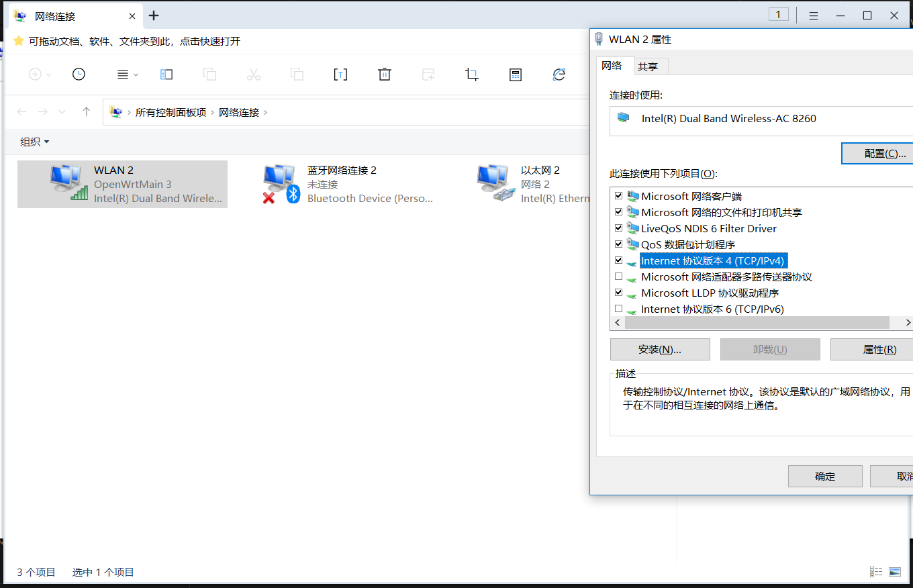Image resolution: width=913 pixels, height=588 pixels.
Task: Open the view list layout icon
Action: pyautogui.click(x=123, y=75)
